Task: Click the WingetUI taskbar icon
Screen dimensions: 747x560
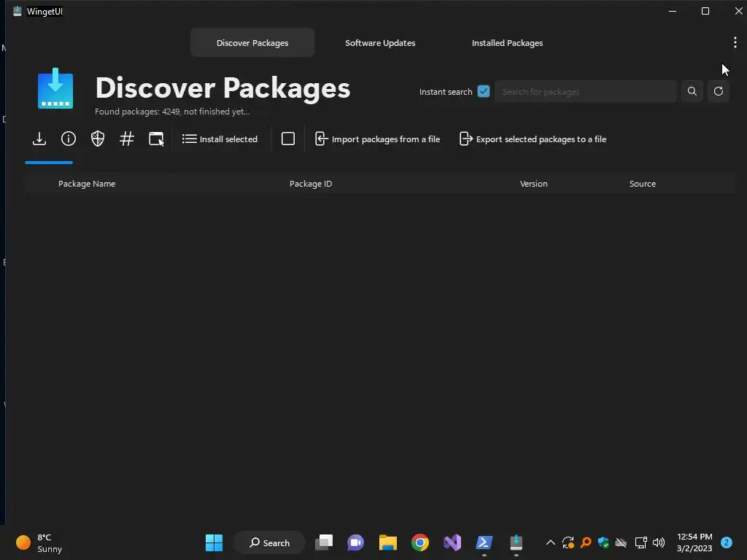Action: pos(516,542)
